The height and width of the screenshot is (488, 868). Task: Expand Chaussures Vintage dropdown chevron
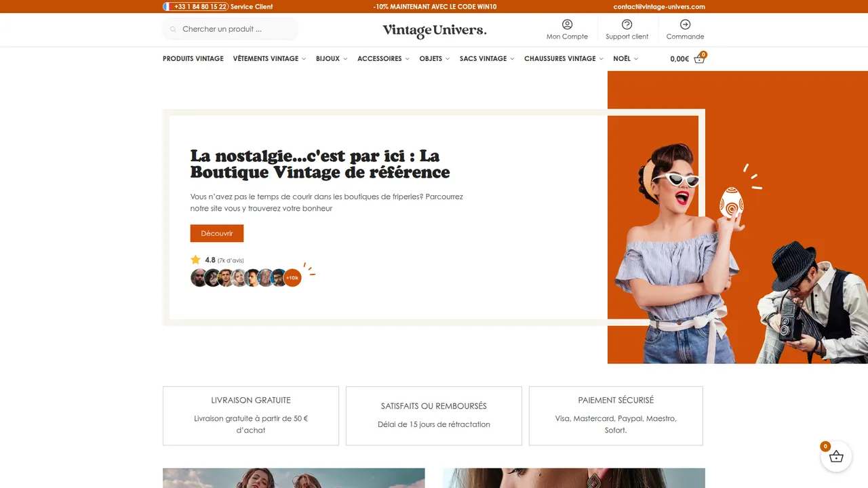601,59
